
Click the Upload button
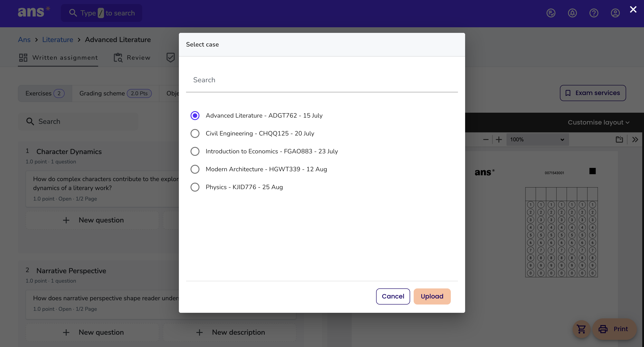pos(432,296)
